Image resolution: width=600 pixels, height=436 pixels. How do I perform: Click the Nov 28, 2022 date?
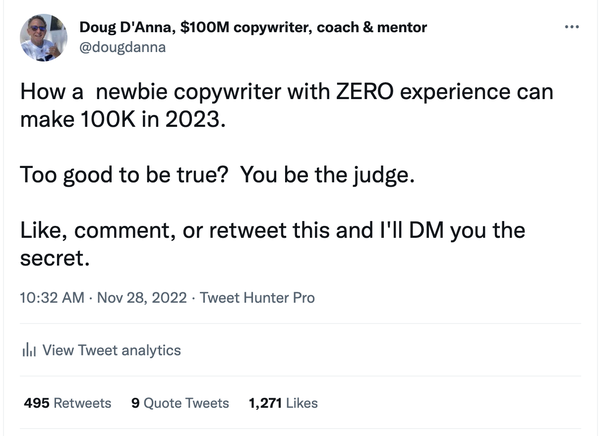point(142,297)
